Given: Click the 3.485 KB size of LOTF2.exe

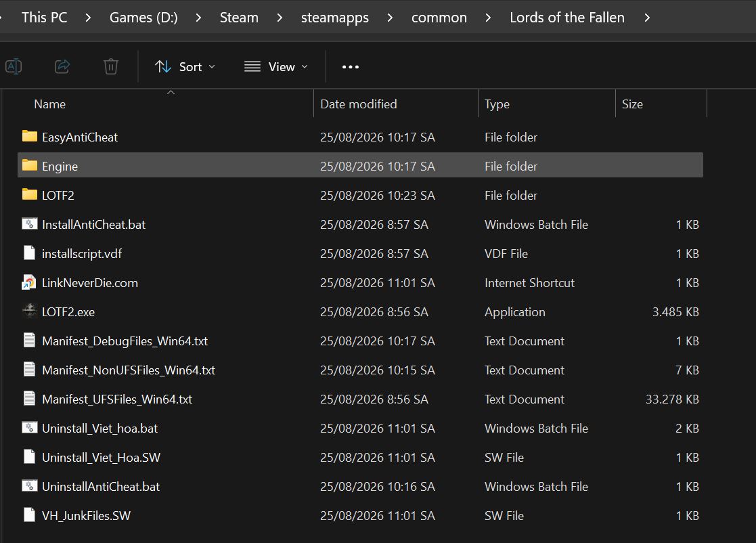Looking at the screenshot, I should [675, 312].
